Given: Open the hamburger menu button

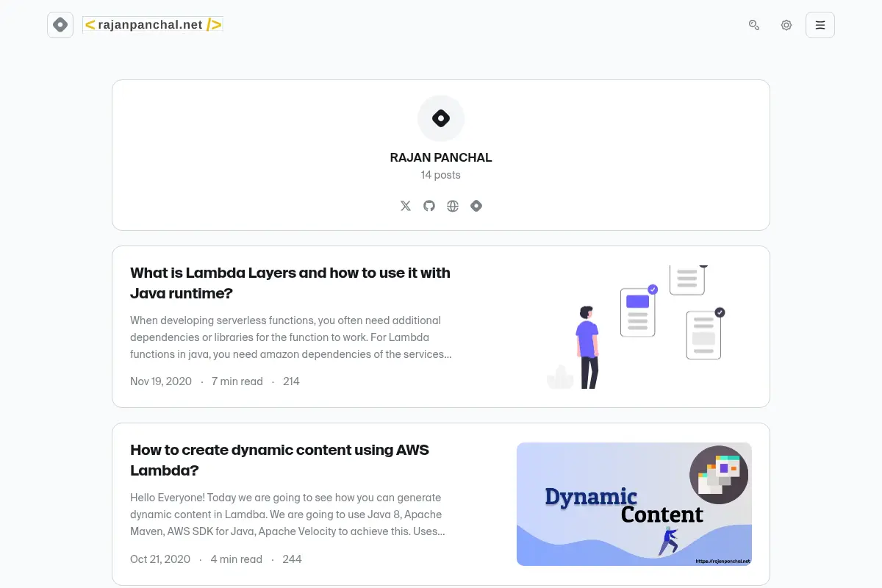Looking at the screenshot, I should (820, 25).
